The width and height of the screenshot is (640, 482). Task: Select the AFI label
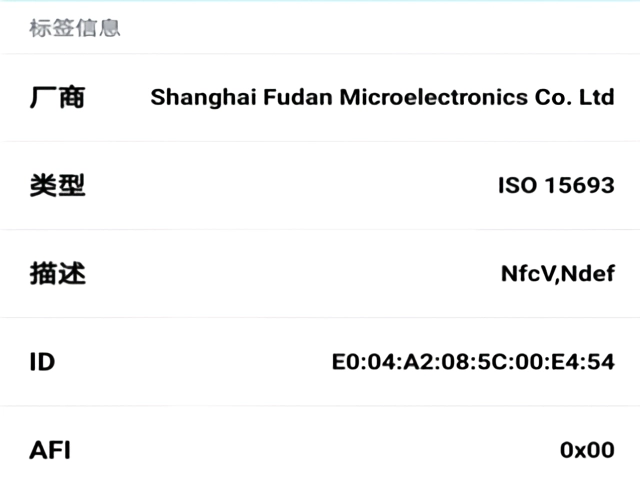coord(50,449)
